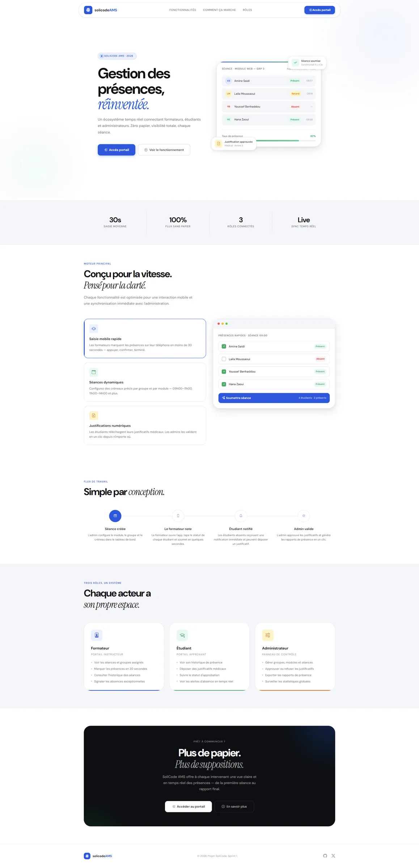419x868 pixels.
Task: Click the Live sync temps réel stat
Action: coord(304,222)
